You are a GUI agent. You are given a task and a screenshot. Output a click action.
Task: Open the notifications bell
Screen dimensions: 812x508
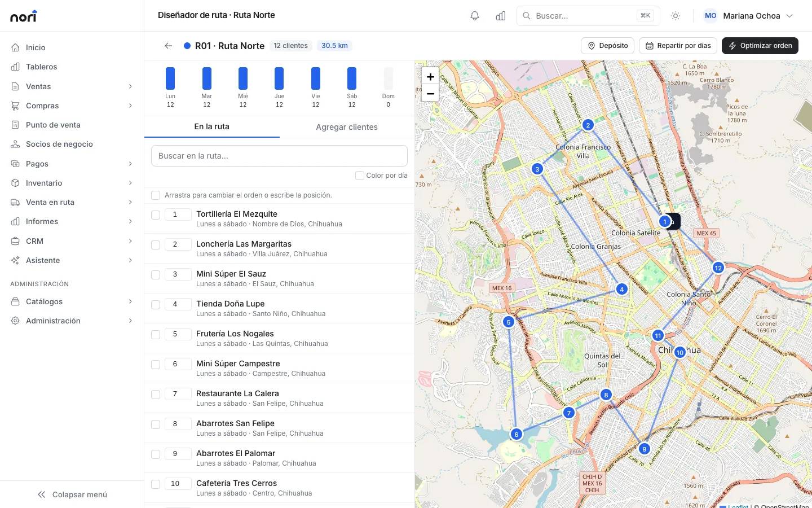[475, 16]
